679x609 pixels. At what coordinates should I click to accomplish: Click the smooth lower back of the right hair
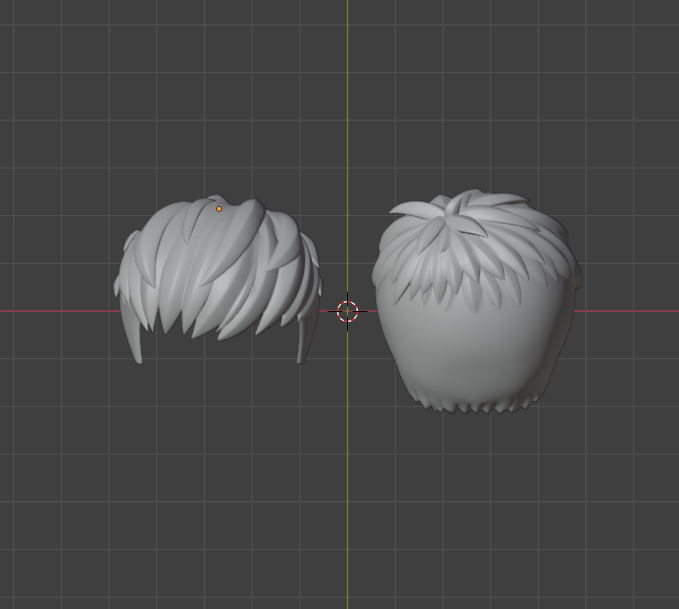(x=475, y=350)
